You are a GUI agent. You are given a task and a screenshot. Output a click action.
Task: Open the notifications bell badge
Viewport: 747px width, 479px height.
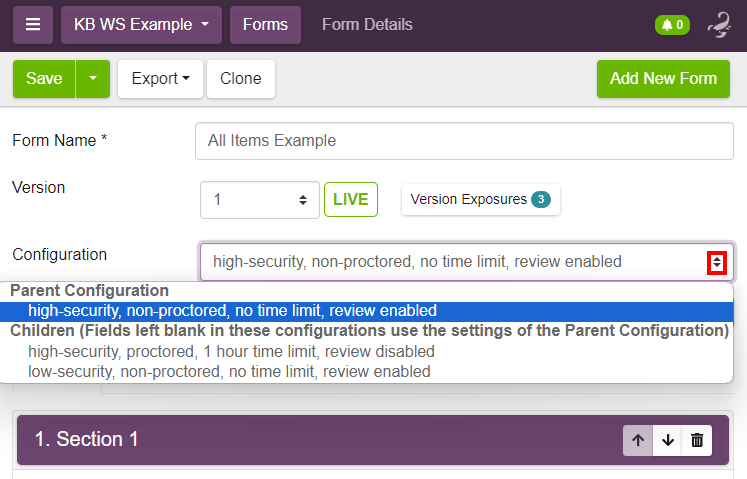[672, 25]
